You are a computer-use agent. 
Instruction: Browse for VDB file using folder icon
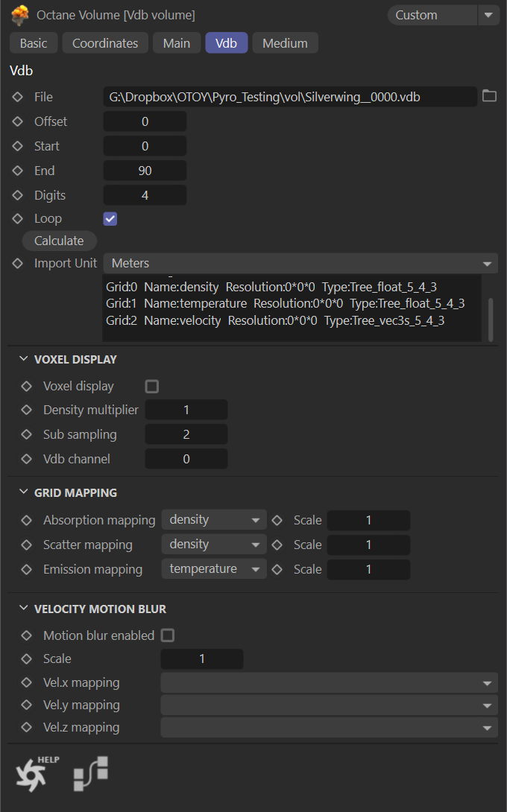click(x=489, y=96)
